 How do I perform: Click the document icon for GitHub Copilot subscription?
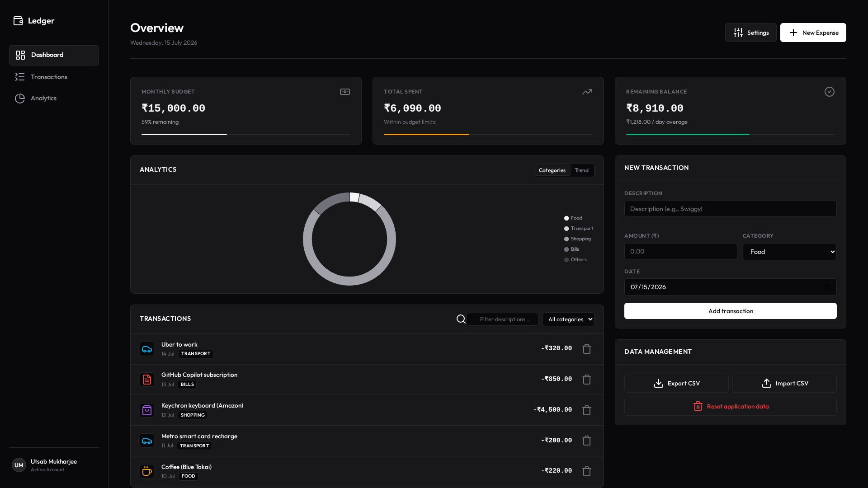147,380
